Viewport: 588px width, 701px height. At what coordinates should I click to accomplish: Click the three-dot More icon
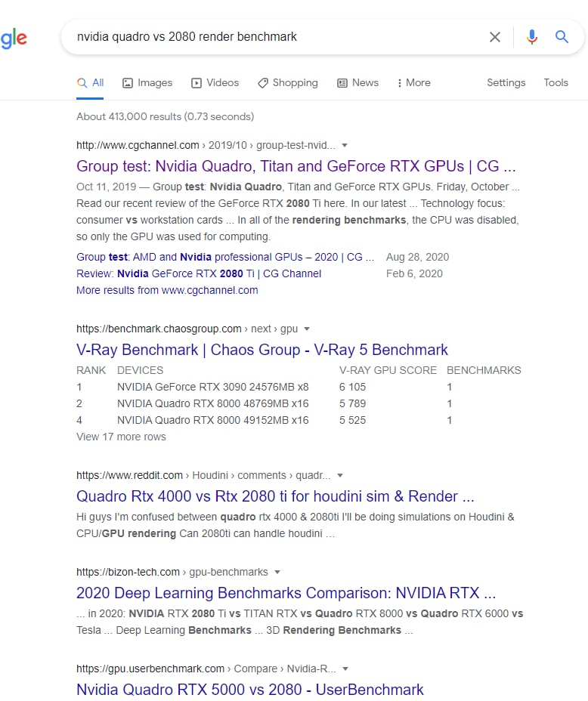pyautogui.click(x=399, y=82)
